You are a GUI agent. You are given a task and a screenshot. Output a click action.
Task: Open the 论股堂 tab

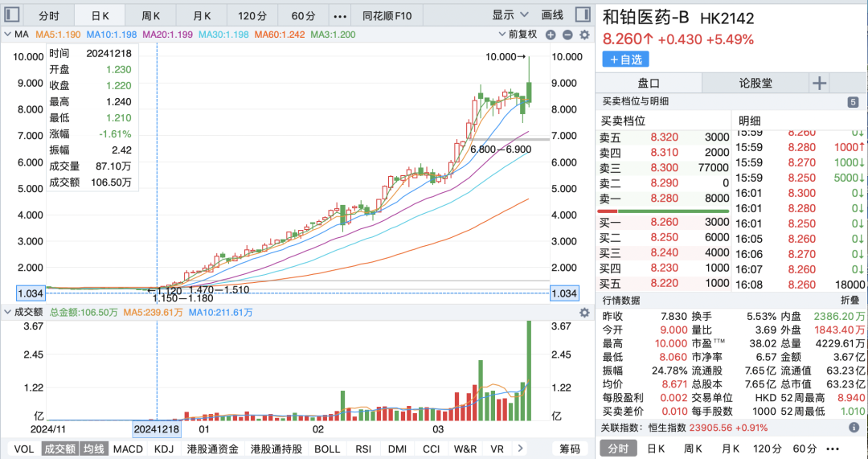(755, 83)
